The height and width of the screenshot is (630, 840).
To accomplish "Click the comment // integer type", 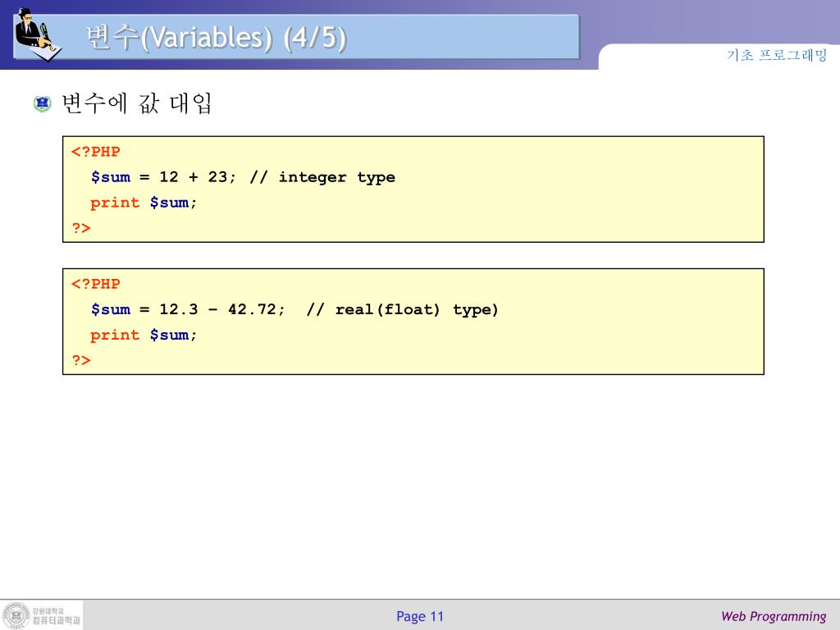I will coord(322,178).
